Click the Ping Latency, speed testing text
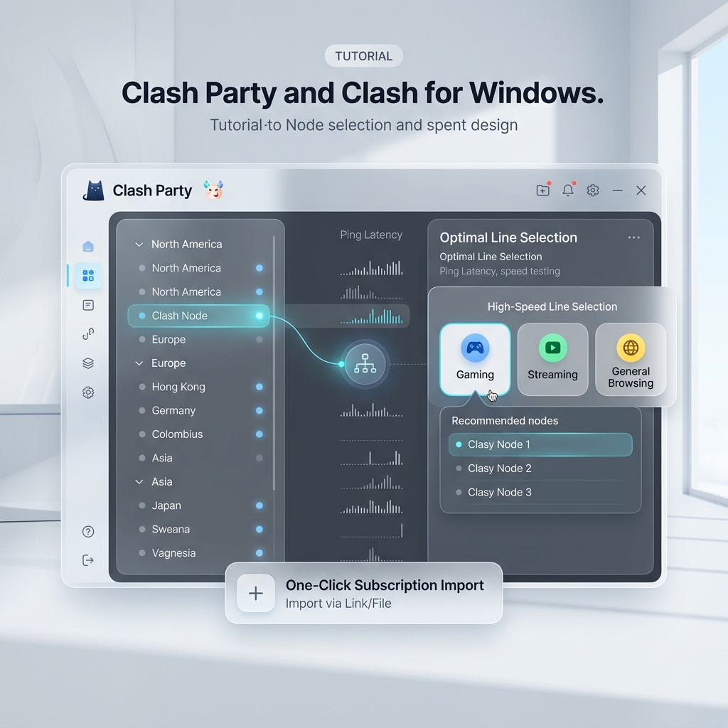 click(x=500, y=271)
